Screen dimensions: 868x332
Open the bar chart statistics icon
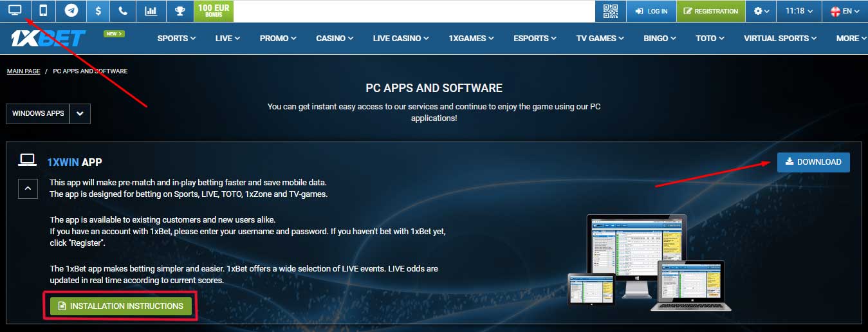click(151, 10)
